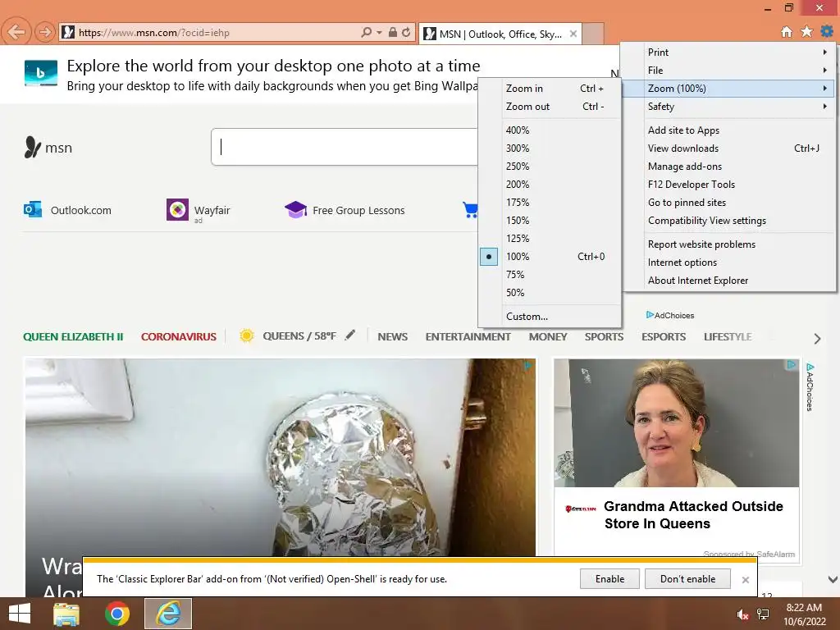
Task: Click the graduation cap Free Group Lessons icon
Action: tap(295, 209)
